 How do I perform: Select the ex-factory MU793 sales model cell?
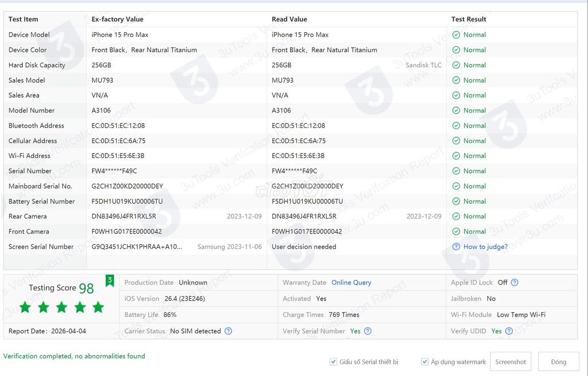click(102, 80)
